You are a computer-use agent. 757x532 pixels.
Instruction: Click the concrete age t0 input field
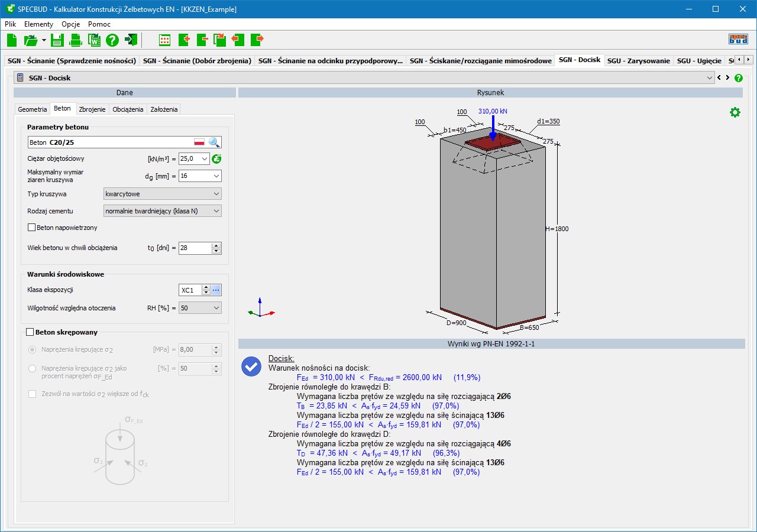click(195, 248)
